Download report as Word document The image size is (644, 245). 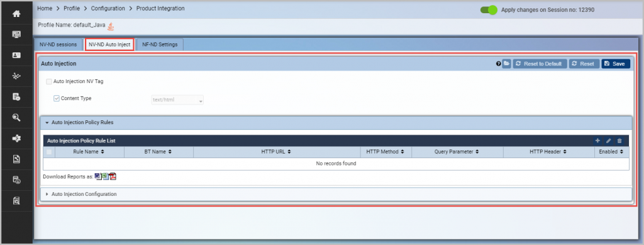click(97, 176)
